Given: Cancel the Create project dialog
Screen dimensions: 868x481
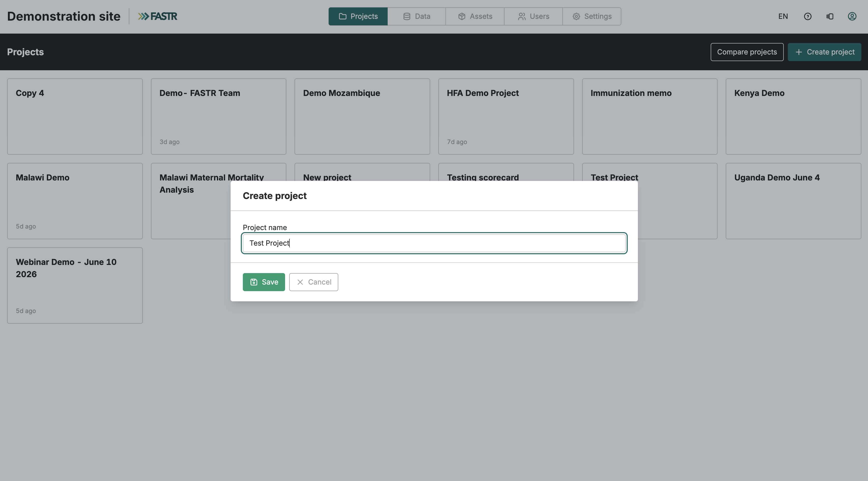Looking at the screenshot, I should coord(313,282).
